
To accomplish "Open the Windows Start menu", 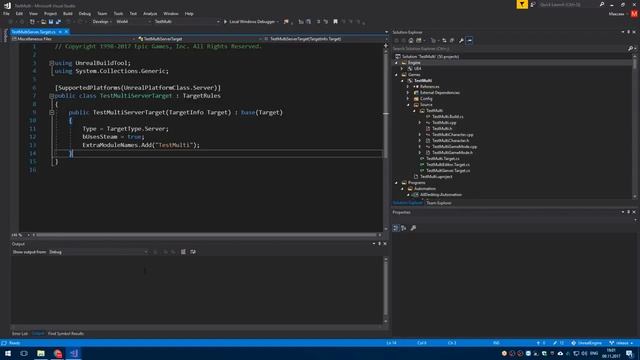I will 8,353.
